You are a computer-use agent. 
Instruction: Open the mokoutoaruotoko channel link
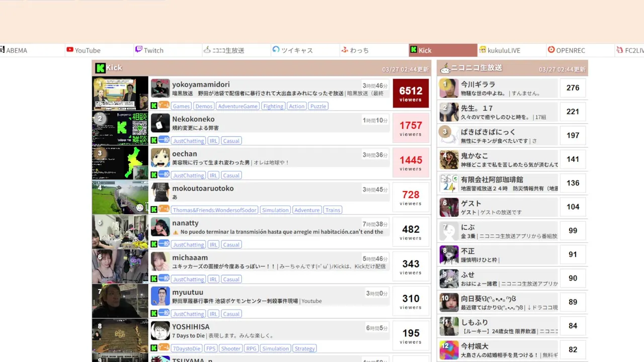click(x=203, y=189)
